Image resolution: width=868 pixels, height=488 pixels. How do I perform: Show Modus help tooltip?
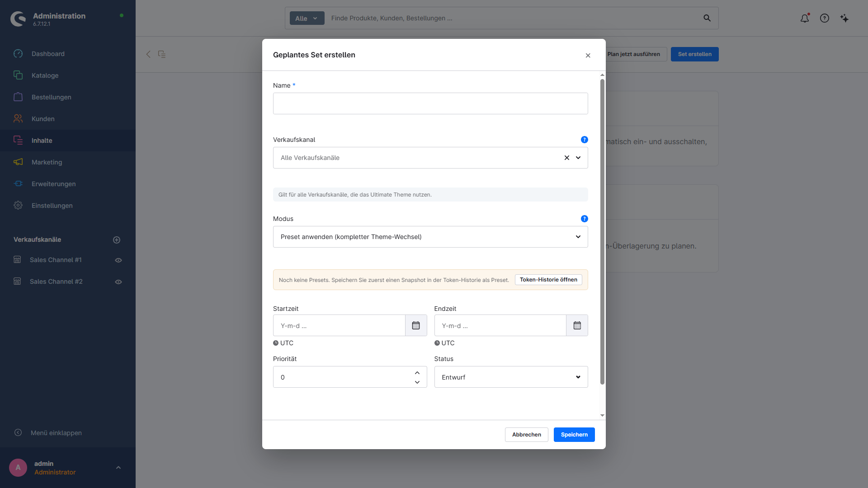pos(585,219)
